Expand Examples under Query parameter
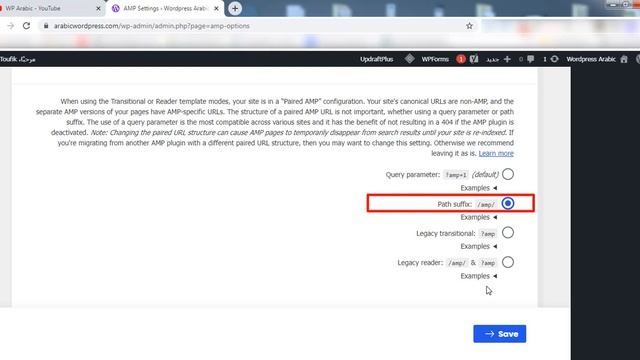 coord(478,188)
